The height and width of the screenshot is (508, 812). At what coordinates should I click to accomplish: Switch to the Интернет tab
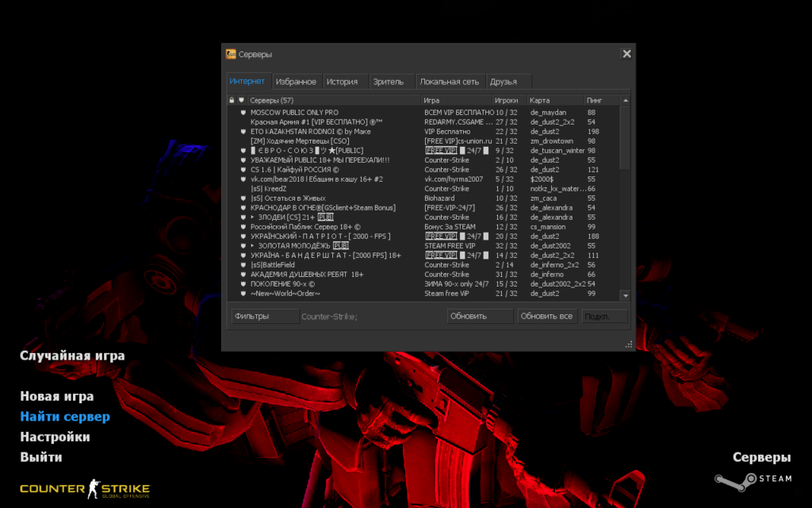pyautogui.click(x=248, y=82)
